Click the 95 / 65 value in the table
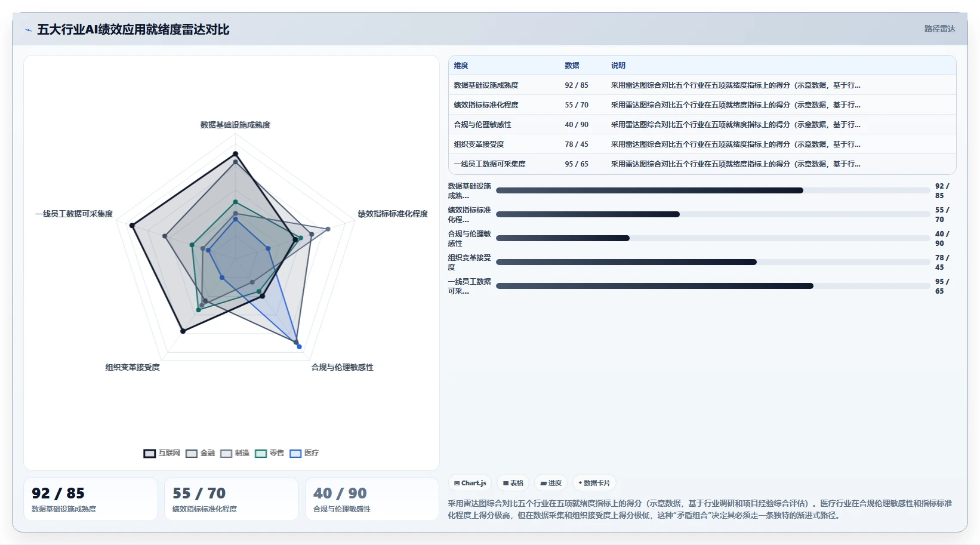Screen dimensions: 980x545 point(577,164)
